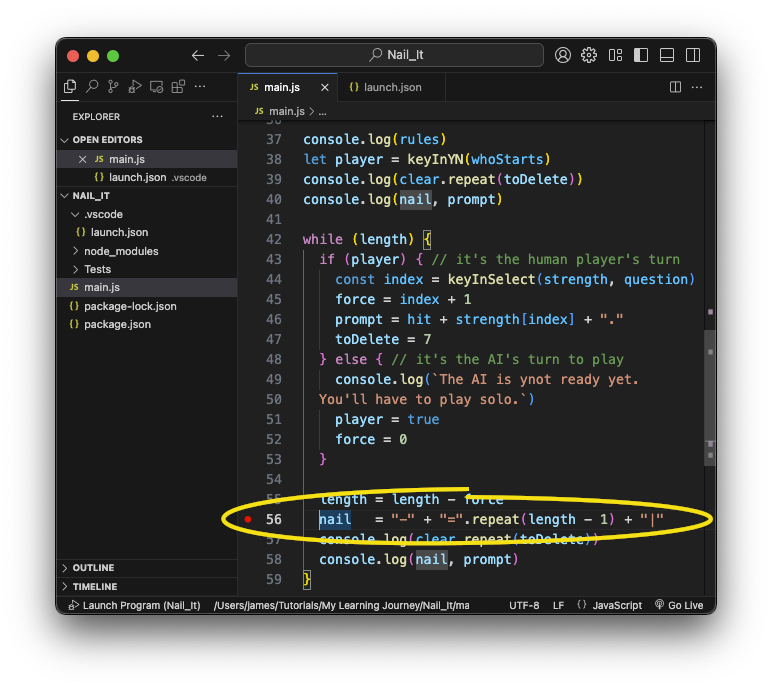Click the file path in status bar
The image size is (772, 688).
341,605
